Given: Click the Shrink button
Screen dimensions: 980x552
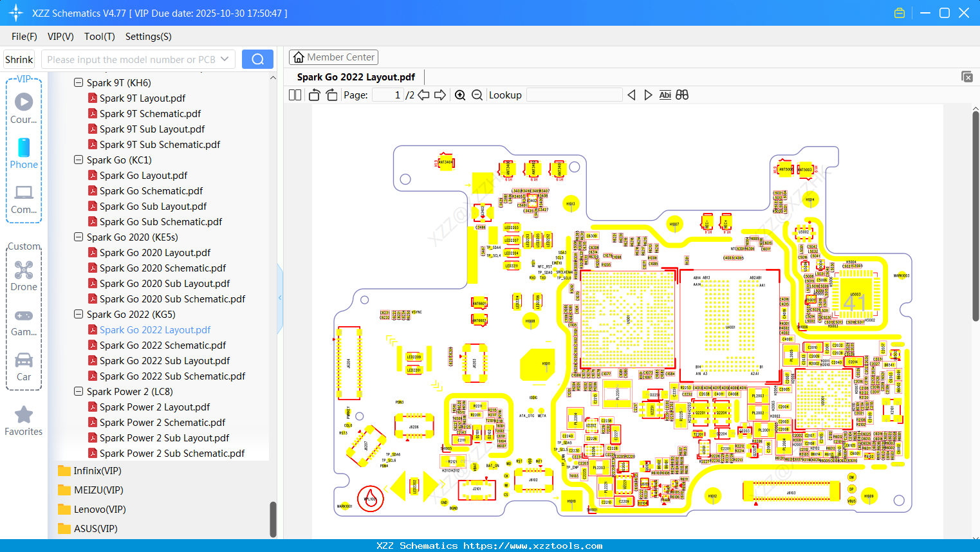Looking at the screenshot, I should click(x=19, y=59).
